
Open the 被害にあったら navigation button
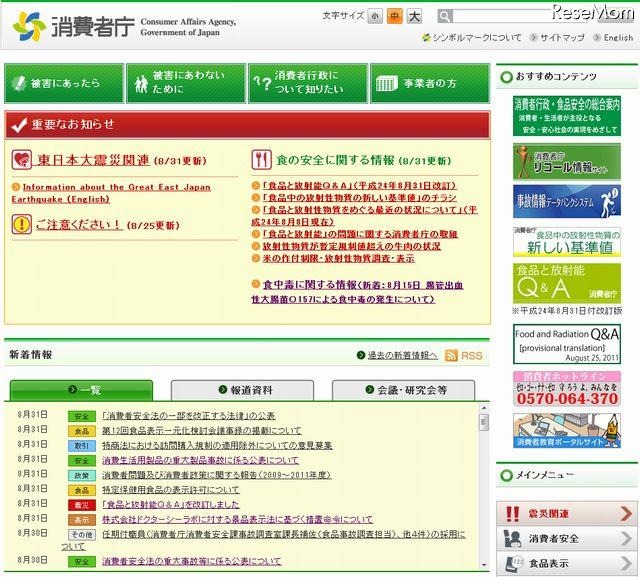click(63, 84)
